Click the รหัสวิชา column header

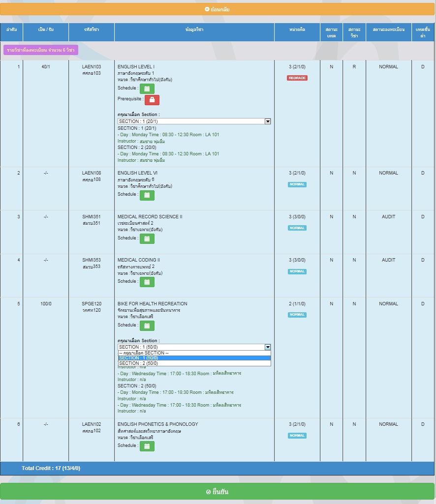(x=92, y=32)
